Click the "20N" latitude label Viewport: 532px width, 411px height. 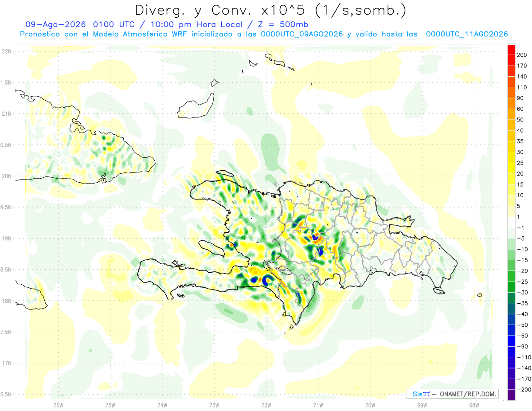pos(7,176)
